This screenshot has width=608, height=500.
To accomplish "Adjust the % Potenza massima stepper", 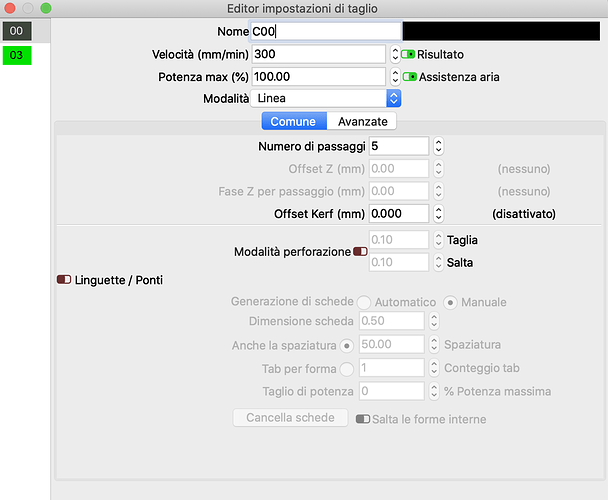I will pyautogui.click(x=434, y=391).
